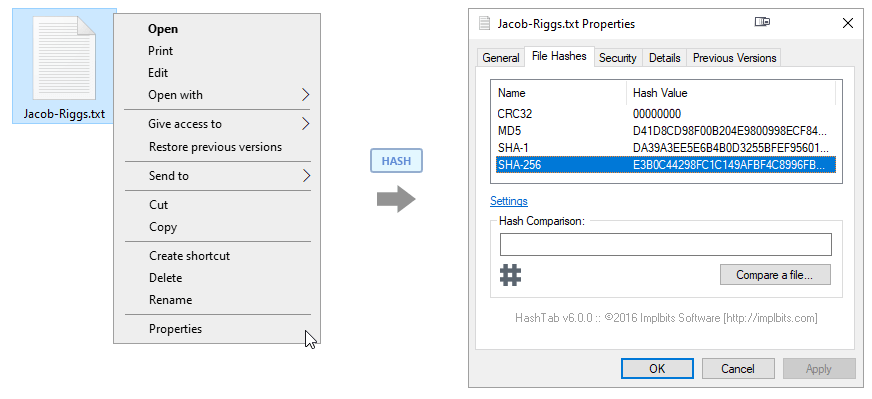This screenshot has width=872, height=399.
Task: Choose Send to in the context menu
Action: click(x=169, y=176)
